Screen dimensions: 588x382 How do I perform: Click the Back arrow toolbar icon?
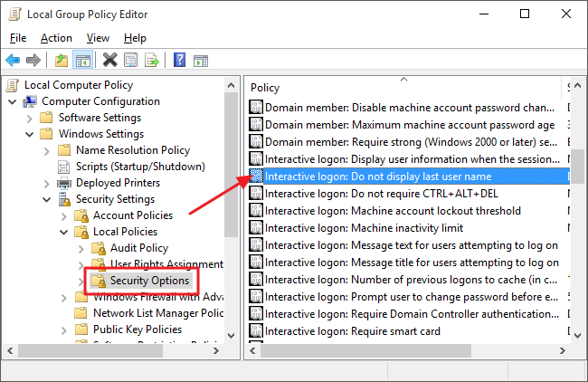(x=13, y=61)
